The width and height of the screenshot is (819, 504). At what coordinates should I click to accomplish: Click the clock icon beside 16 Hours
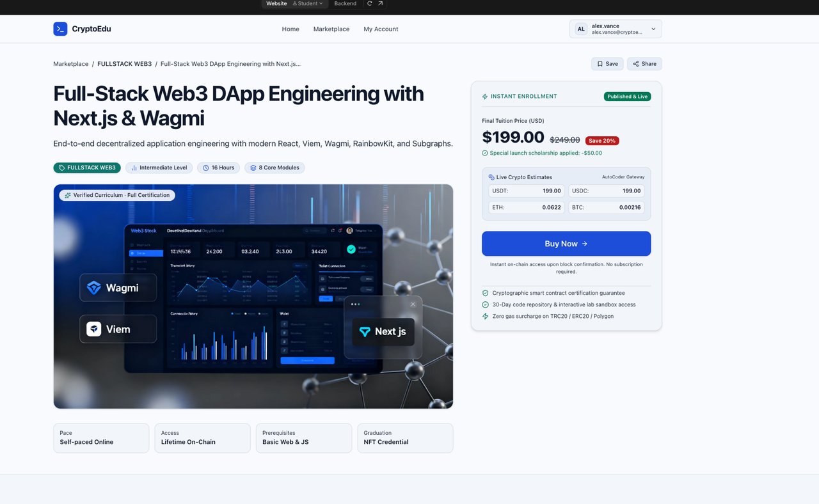click(x=206, y=168)
